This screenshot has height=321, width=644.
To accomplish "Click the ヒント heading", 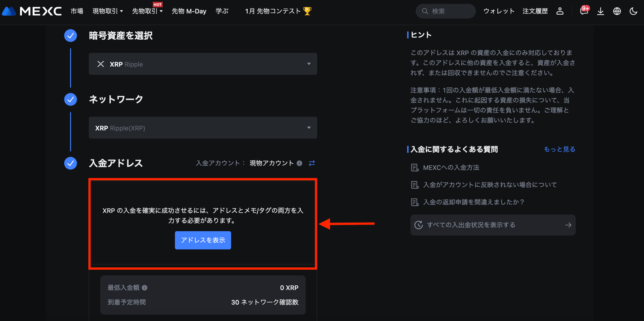I will click(x=421, y=35).
